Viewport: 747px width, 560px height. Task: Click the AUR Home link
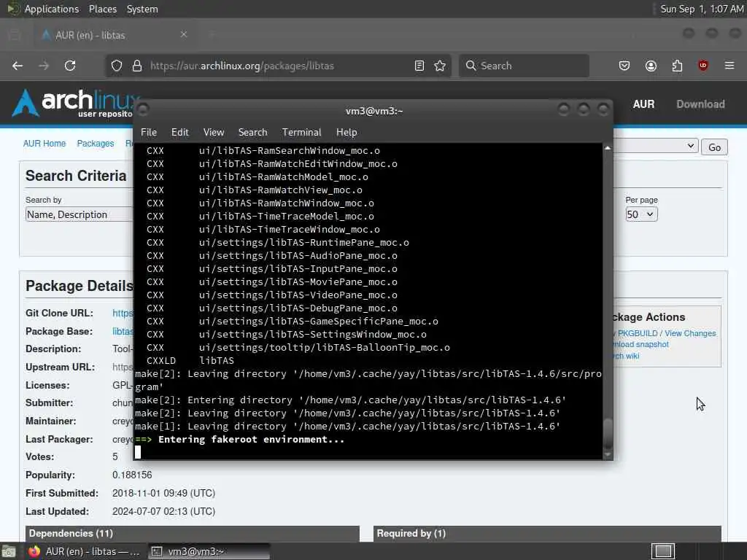44,144
